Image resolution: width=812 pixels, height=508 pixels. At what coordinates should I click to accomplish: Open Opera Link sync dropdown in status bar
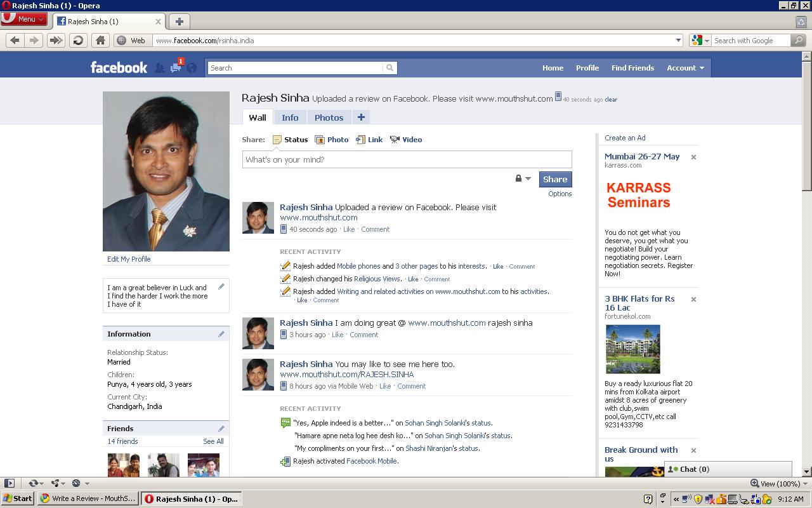point(35,483)
